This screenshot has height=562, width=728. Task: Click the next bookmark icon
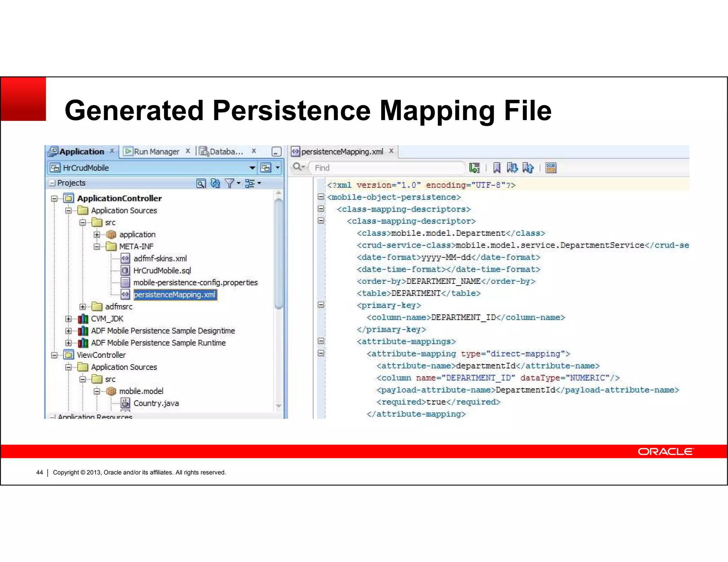point(512,168)
